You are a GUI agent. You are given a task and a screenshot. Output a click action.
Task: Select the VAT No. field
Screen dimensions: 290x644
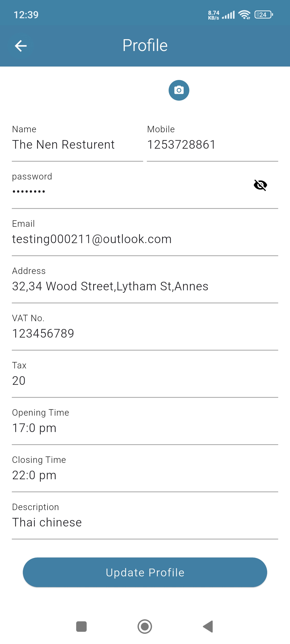(145, 334)
